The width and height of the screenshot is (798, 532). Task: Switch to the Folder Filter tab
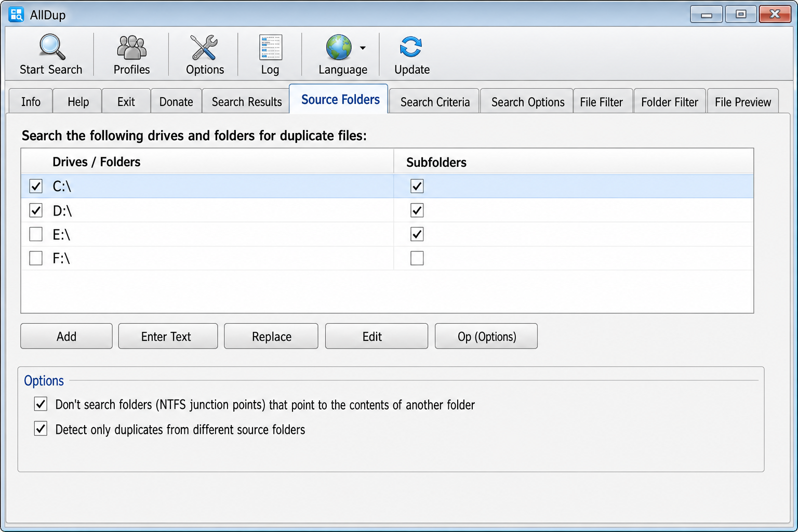(669, 102)
